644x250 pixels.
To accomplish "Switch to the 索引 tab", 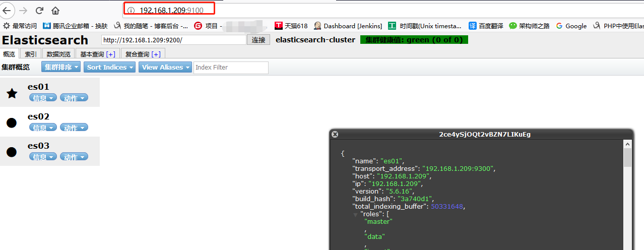I will (31, 54).
